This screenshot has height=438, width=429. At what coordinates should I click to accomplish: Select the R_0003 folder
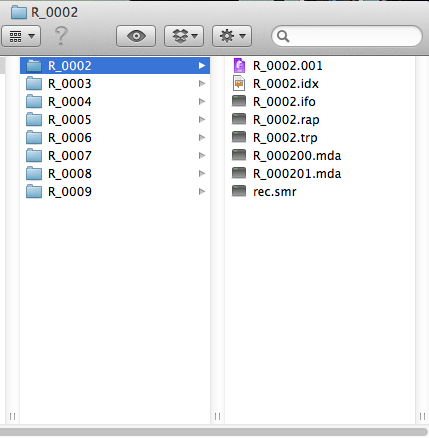click(115, 84)
